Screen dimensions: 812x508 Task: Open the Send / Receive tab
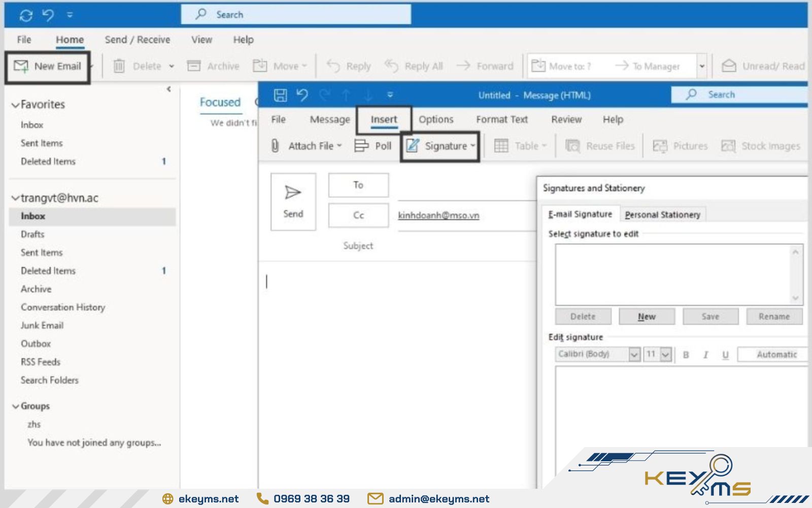pyautogui.click(x=138, y=40)
